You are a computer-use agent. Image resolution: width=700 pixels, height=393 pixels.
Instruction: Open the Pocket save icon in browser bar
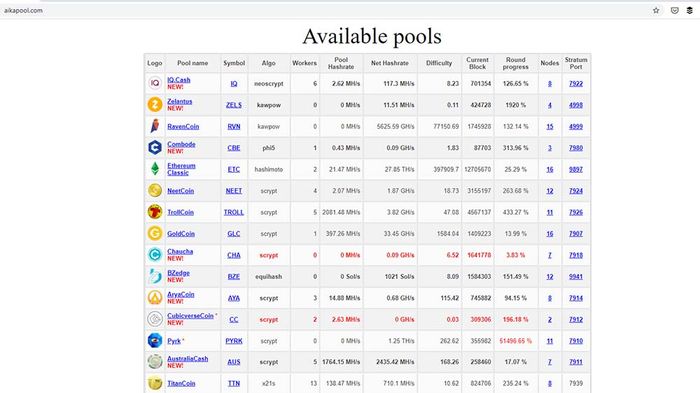[x=675, y=10]
